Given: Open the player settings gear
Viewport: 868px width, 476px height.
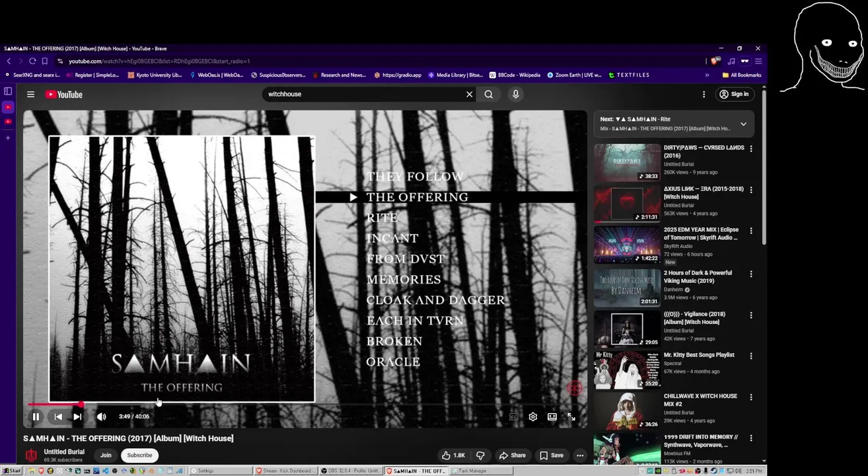Looking at the screenshot, I should (533, 416).
